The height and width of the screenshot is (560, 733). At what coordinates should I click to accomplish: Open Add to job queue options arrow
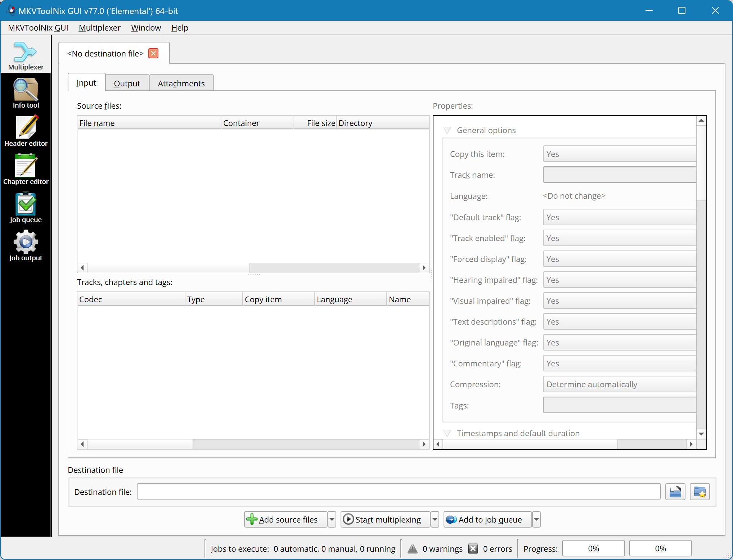coord(536,519)
